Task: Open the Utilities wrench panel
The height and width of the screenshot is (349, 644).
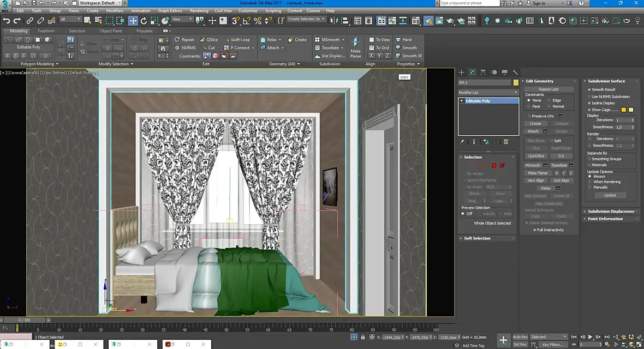Action: tap(515, 72)
